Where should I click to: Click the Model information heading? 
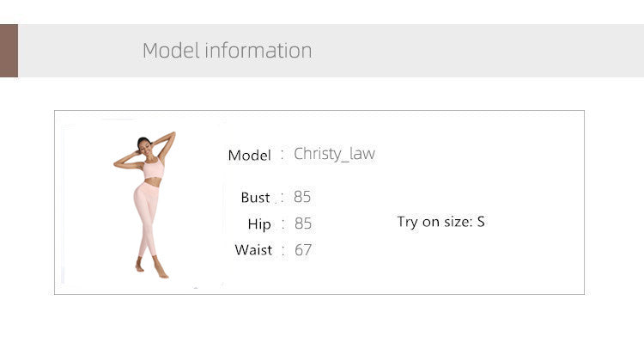coord(228,51)
